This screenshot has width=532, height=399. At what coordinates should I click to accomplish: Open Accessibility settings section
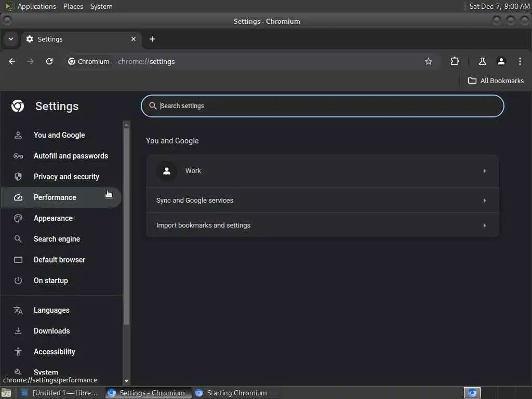(x=61, y=352)
